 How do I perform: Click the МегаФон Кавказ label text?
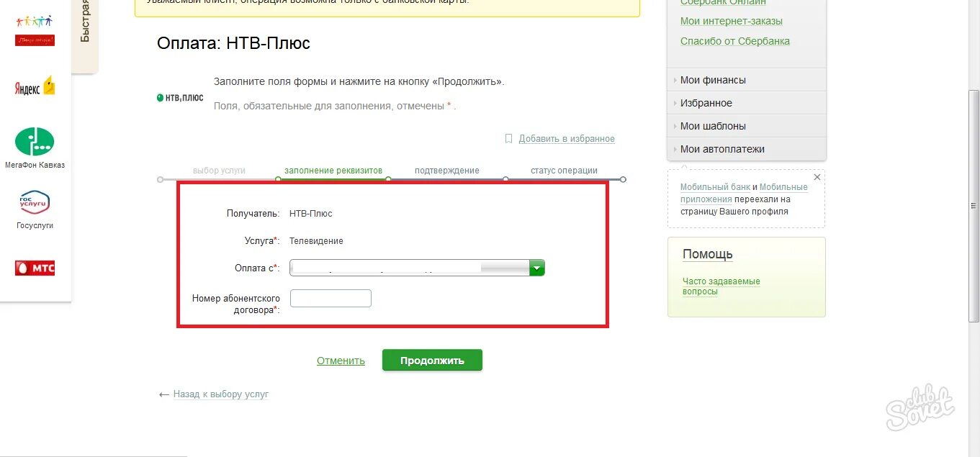(35, 165)
